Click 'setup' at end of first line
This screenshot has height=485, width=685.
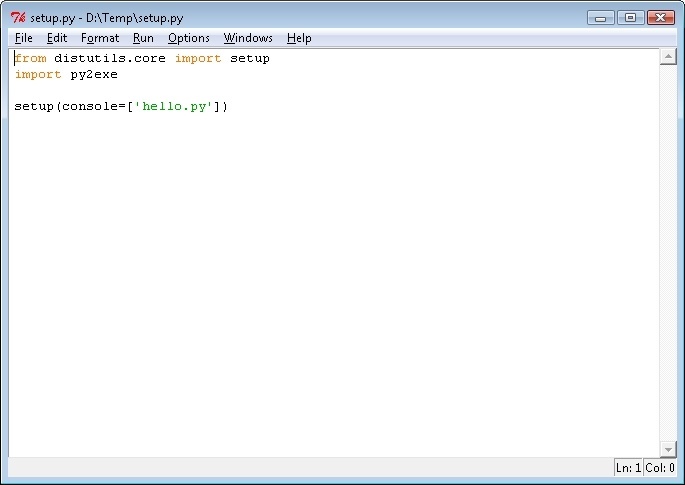[x=250, y=59]
